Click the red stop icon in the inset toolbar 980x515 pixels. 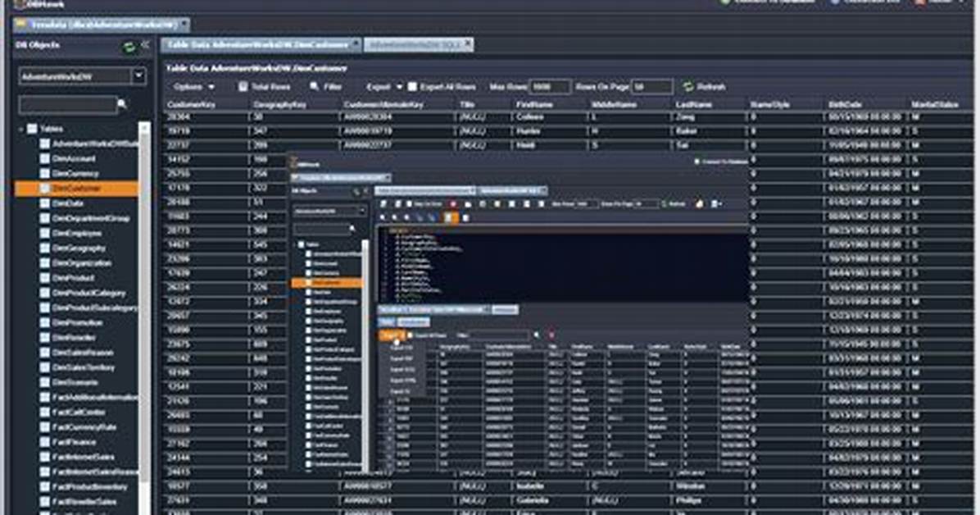click(453, 204)
